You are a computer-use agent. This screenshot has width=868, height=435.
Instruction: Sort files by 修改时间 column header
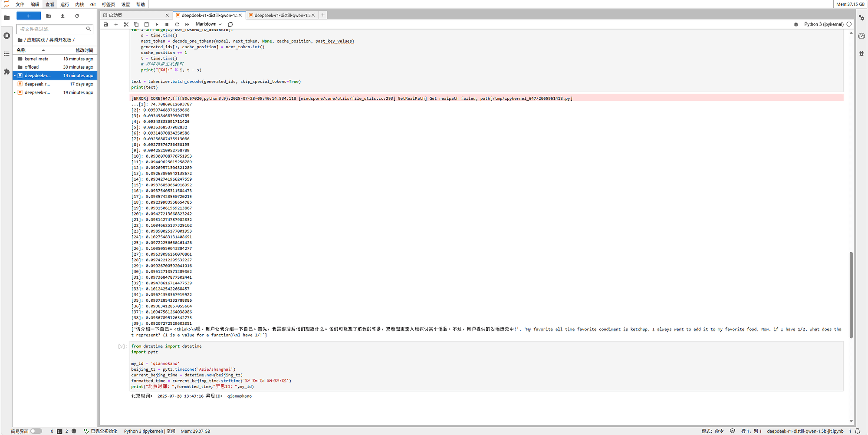84,50
